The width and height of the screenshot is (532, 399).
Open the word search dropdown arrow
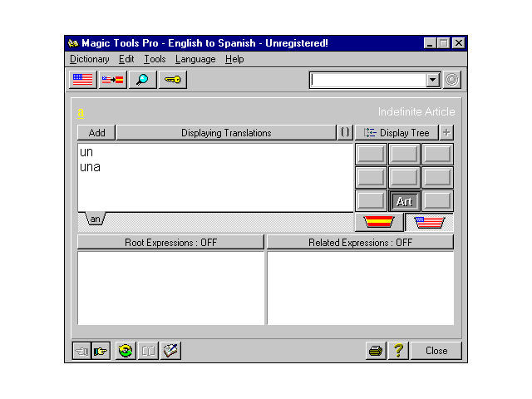click(x=432, y=80)
